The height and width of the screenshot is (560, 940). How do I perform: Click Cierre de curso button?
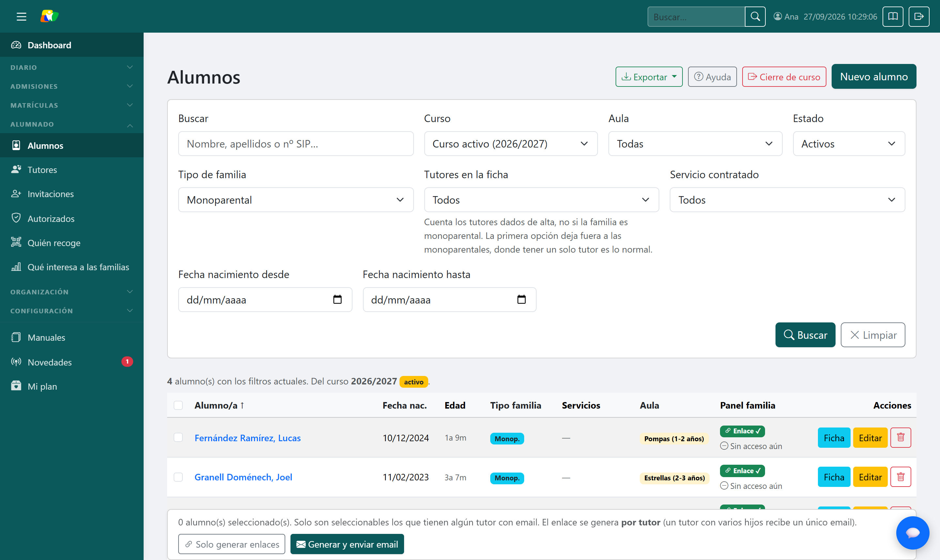point(784,77)
